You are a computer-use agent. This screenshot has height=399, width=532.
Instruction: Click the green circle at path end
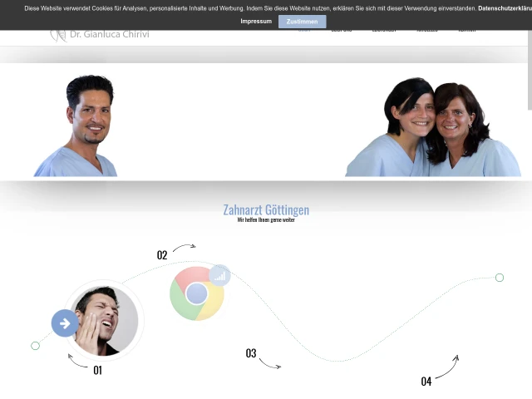(x=500, y=278)
